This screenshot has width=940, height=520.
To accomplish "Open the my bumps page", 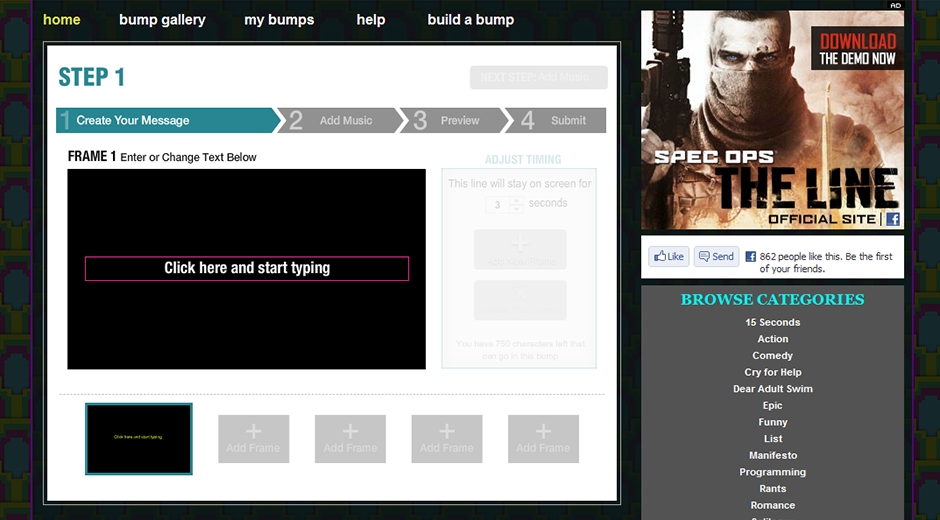I will [x=279, y=20].
